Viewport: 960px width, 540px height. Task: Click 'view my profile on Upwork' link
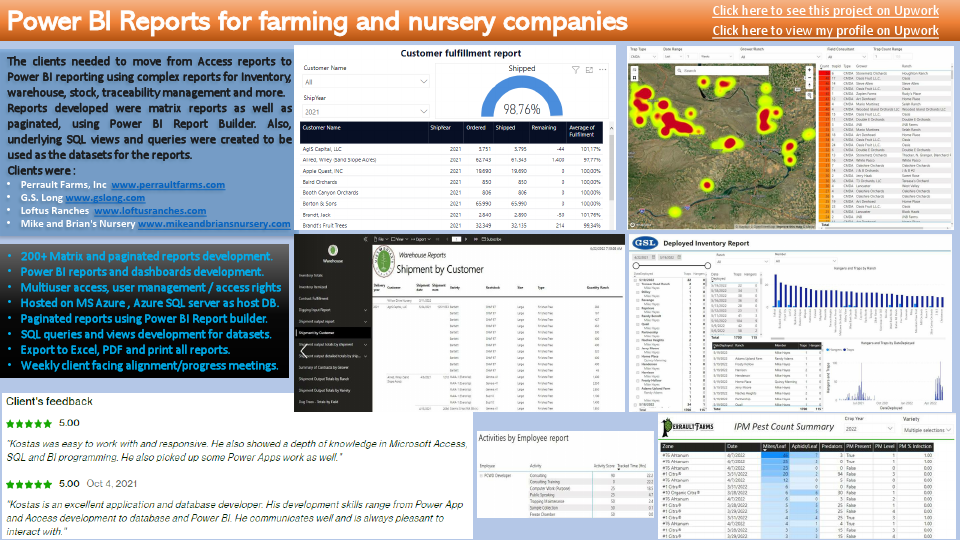[825, 31]
